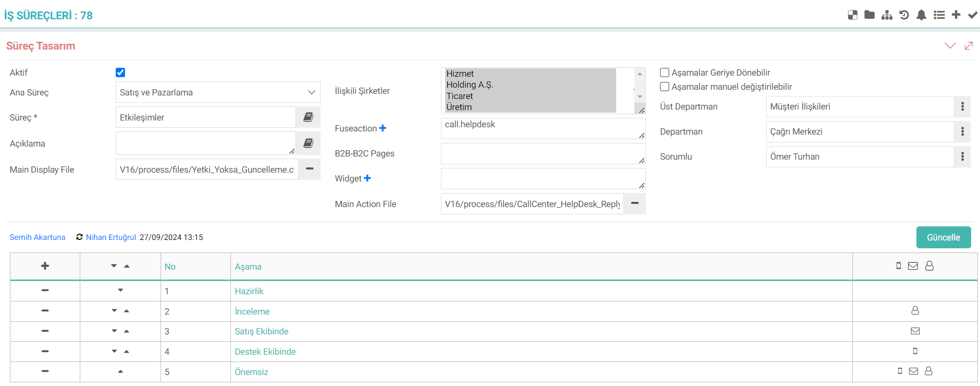Open the Sorumlu three-dot picker

tap(962, 156)
